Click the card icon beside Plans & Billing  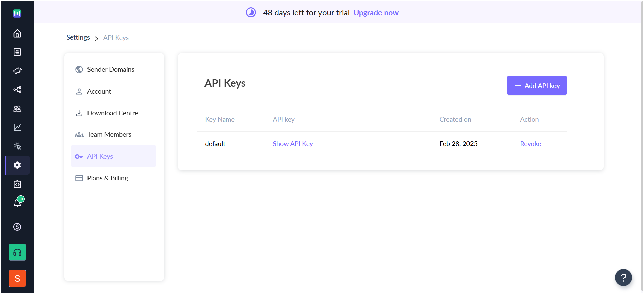pos(79,178)
